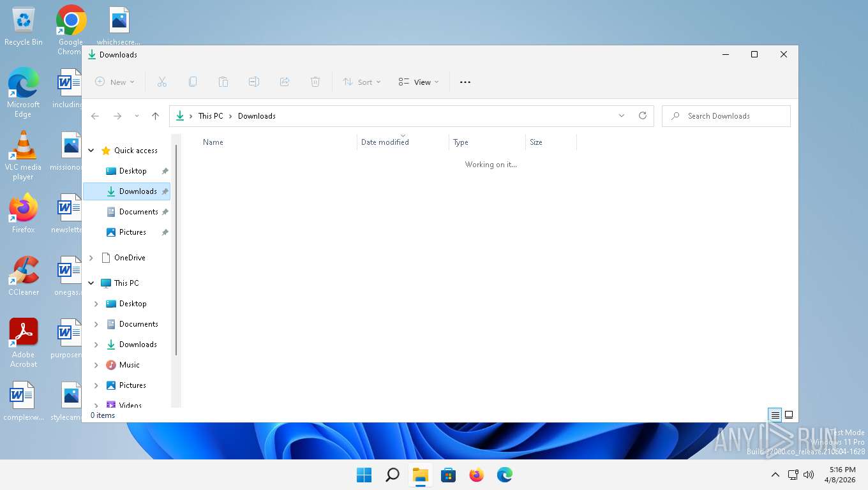The height and width of the screenshot is (490, 868).
Task: Click the Cut scissors icon in toolbar
Action: [162, 82]
